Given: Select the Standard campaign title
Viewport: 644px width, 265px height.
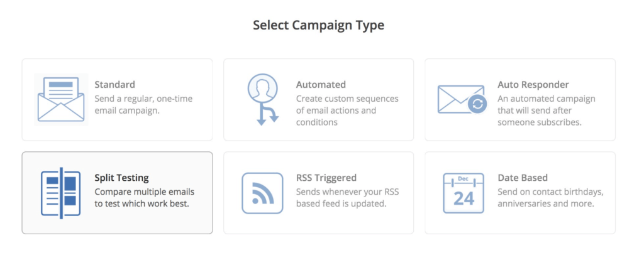Looking at the screenshot, I should click(x=114, y=85).
